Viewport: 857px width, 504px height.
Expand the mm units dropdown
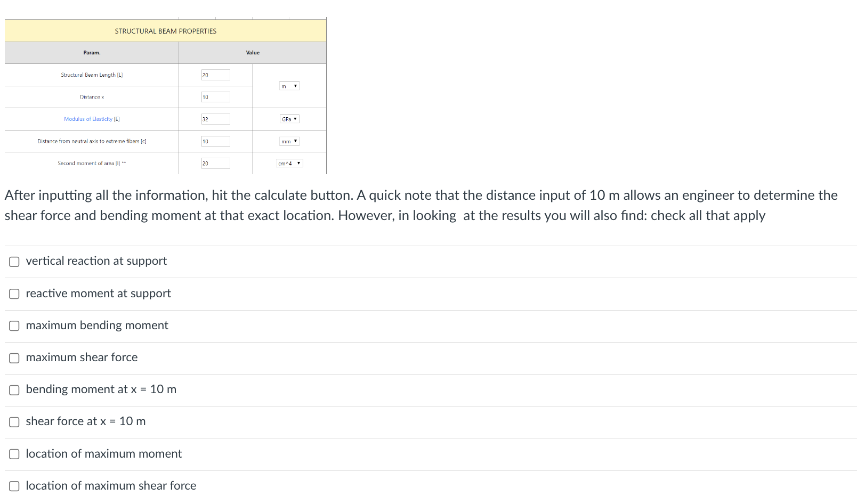pos(289,141)
